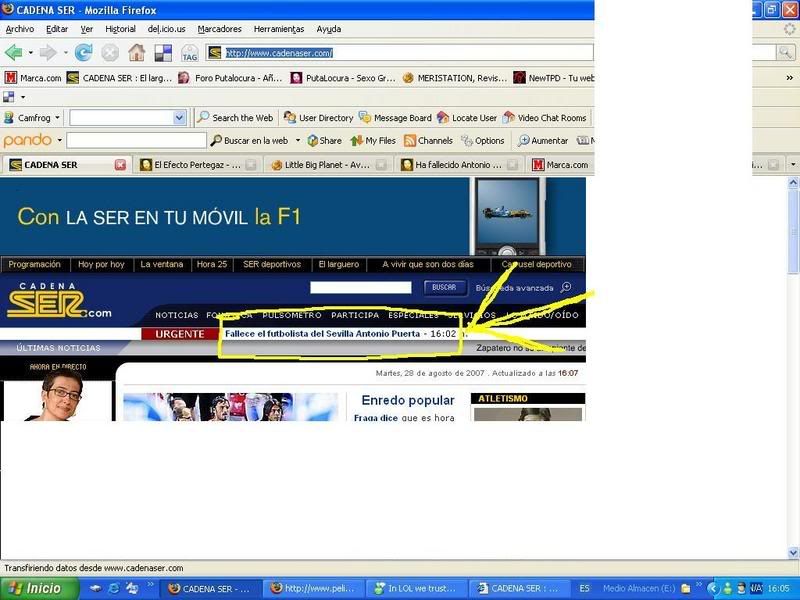
Task: Expand the del.icio.us toolbar icon dropdown
Action: click(23, 97)
